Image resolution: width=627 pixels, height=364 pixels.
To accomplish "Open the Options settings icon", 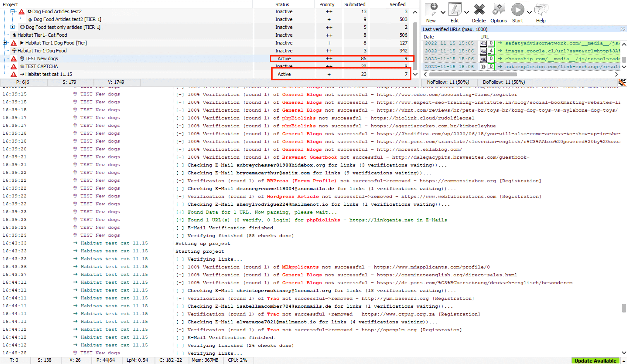I will point(499,12).
